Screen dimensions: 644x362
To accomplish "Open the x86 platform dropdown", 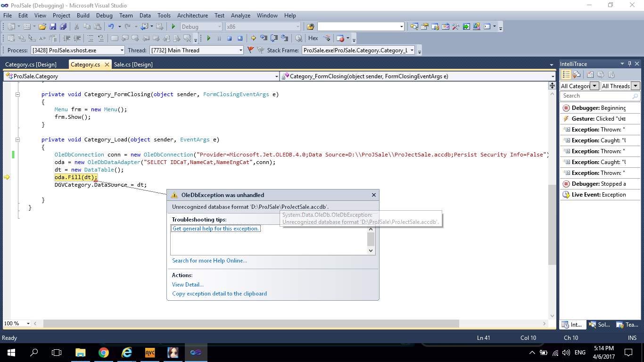I will [x=297, y=26].
